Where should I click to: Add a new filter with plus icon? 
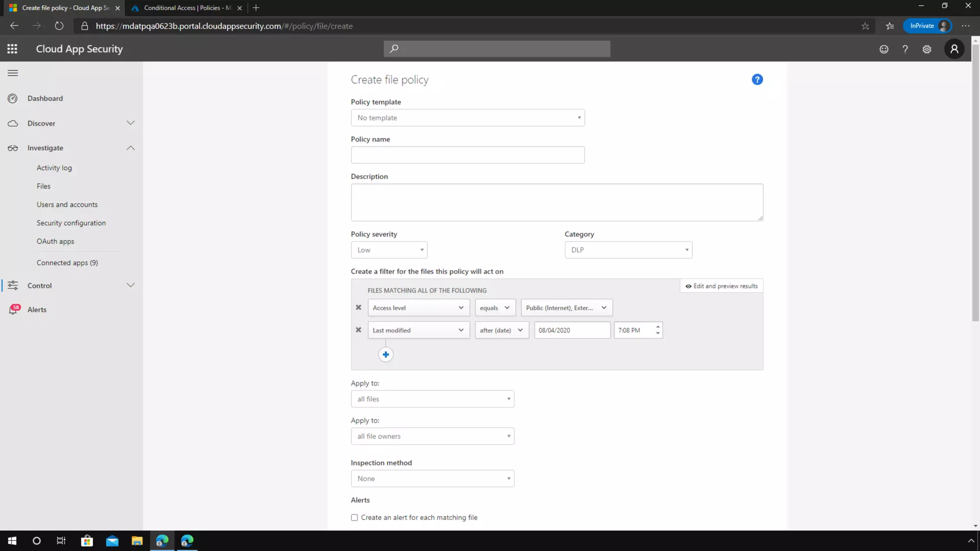[386, 354]
